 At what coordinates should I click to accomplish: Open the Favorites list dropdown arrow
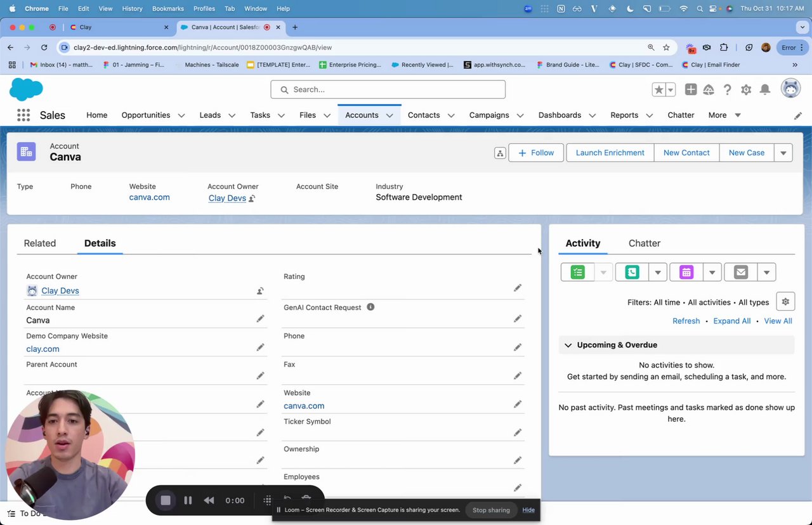coord(671,90)
